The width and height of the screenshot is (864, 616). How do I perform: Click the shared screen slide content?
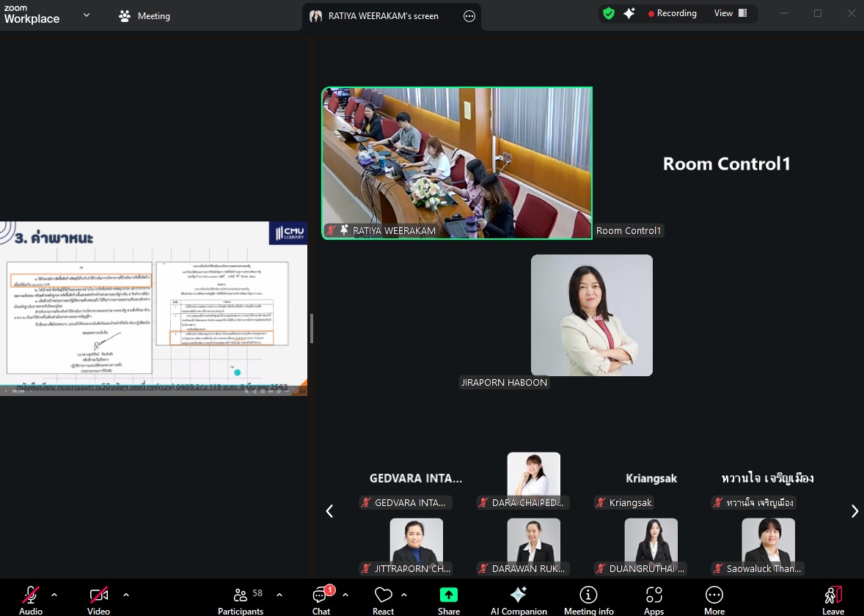click(153, 309)
